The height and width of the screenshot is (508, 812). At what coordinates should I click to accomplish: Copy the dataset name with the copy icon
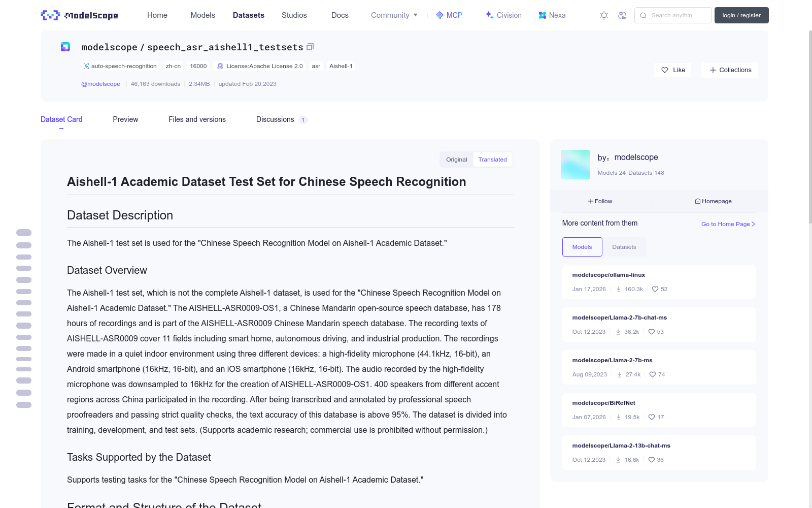[310, 47]
